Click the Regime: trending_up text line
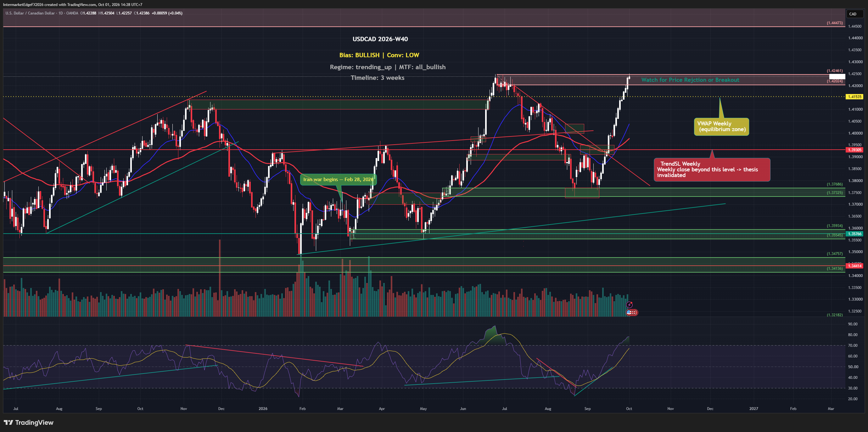 (361, 67)
